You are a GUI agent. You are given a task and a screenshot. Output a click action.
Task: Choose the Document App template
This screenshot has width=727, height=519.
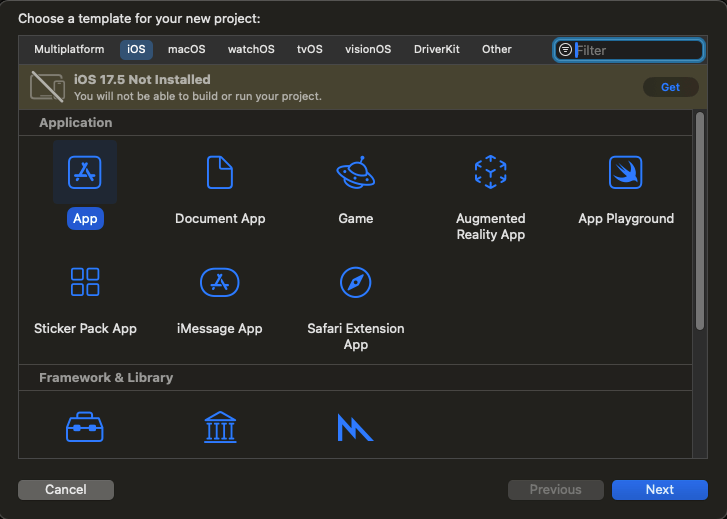[x=220, y=173]
